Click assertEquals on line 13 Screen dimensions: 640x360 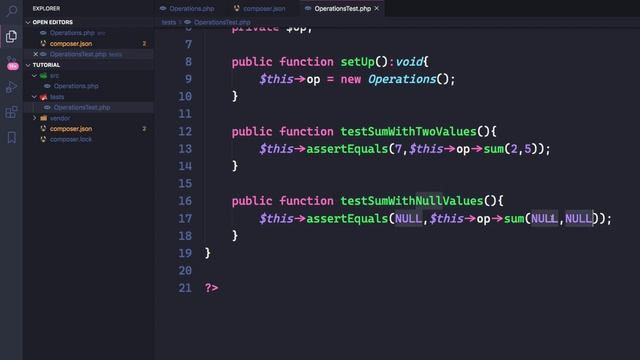(347, 149)
